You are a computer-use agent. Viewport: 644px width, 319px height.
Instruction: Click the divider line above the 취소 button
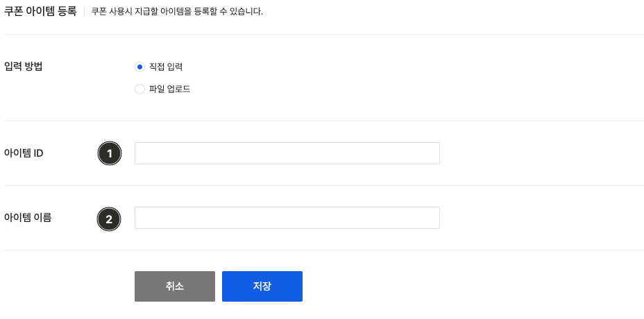[323, 250]
